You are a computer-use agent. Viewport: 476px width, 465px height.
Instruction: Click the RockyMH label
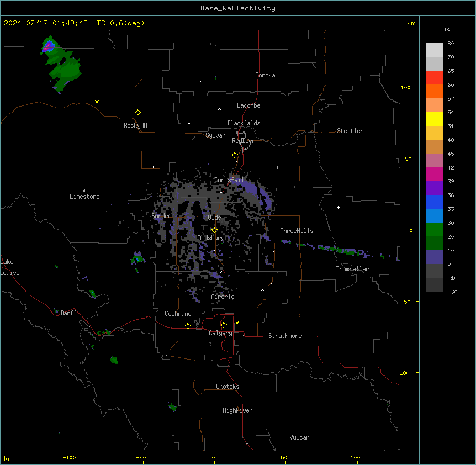(135, 125)
